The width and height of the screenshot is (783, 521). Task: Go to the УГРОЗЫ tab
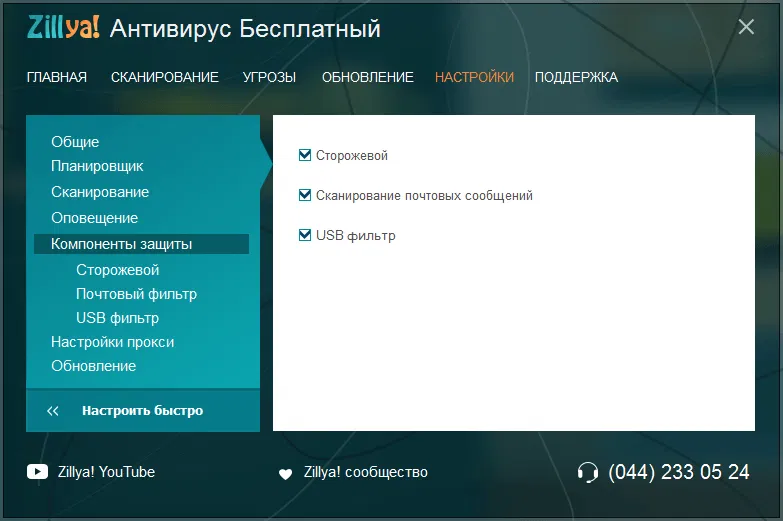pos(270,77)
